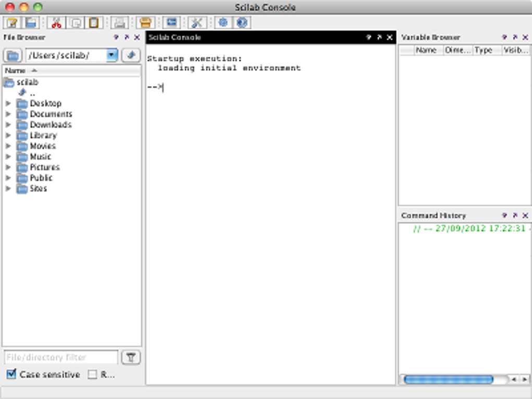The height and width of the screenshot is (399, 532).
Task: Expand the Music folder
Action: (x=8, y=157)
